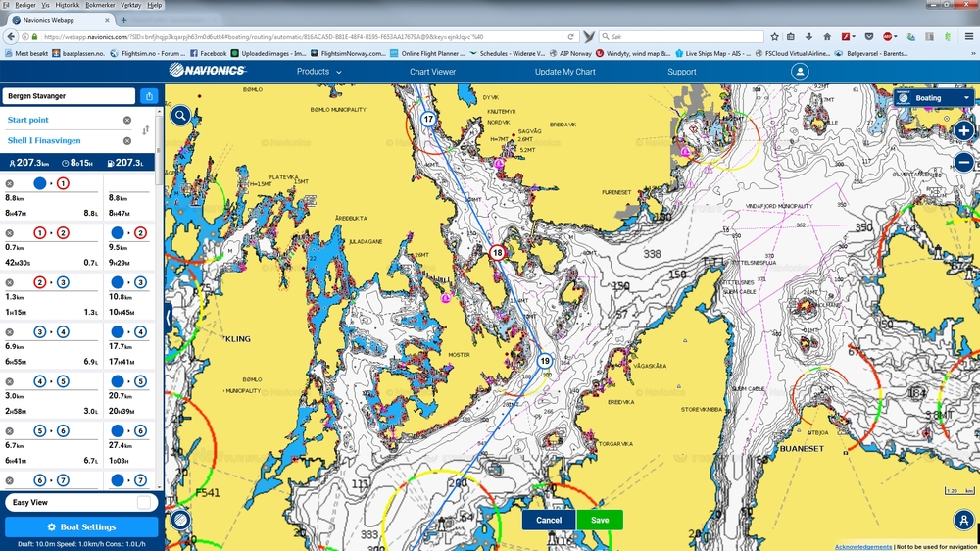This screenshot has height=551, width=980.
Task: Delete route leg 6 to 7
Action: (x=10, y=480)
